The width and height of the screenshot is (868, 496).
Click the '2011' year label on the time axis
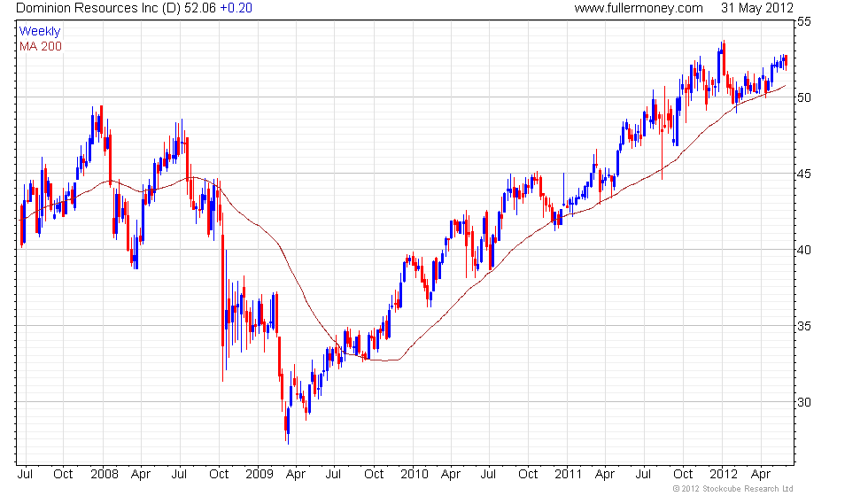(x=569, y=475)
